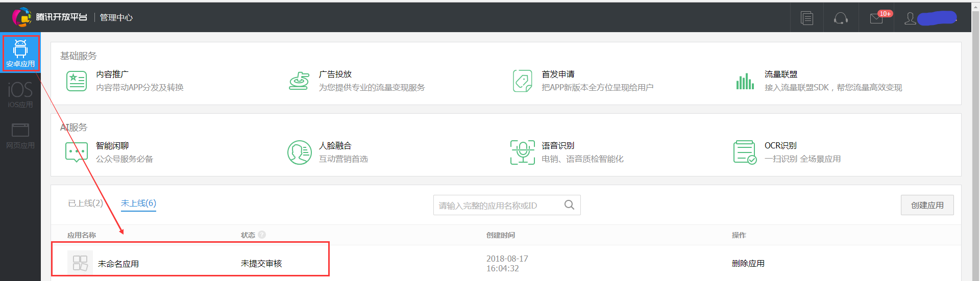Screen dimensions: 980x281
Task: Click the 人脸融合 face icon
Action: pos(299,152)
